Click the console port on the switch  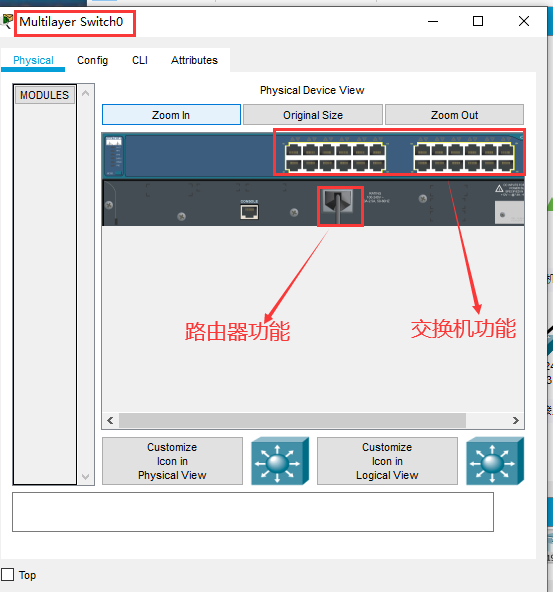point(249,212)
